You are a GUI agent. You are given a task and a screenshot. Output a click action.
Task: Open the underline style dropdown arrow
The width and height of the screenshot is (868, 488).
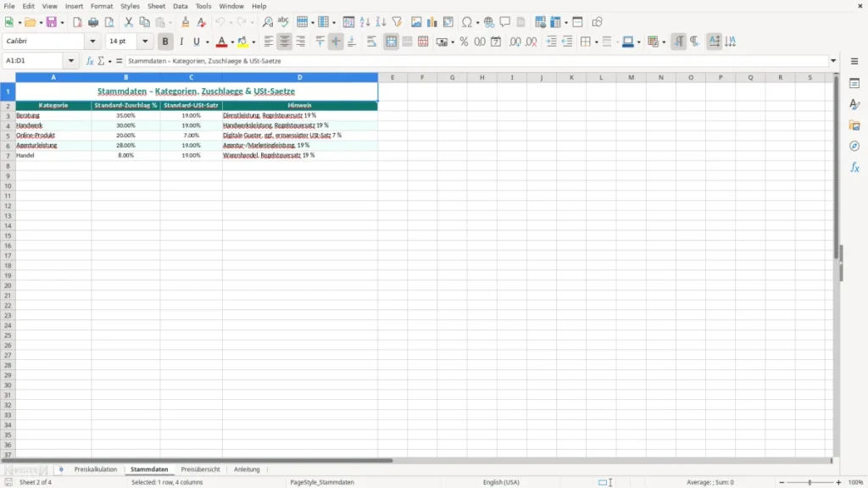coord(207,42)
